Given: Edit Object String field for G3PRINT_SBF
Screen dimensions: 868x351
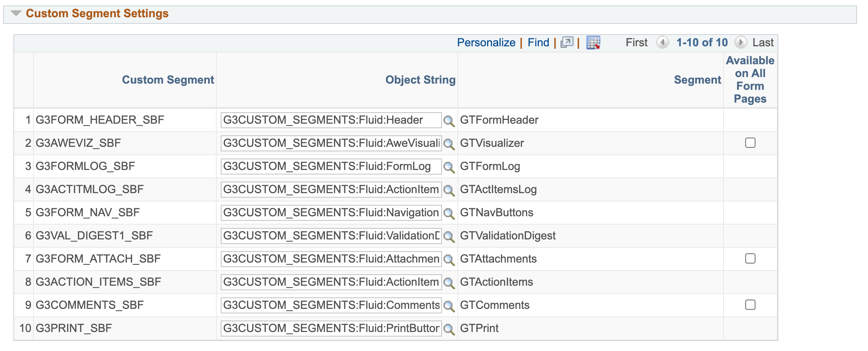Looking at the screenshot, I should pyautogui.click(x=331, y=329).
